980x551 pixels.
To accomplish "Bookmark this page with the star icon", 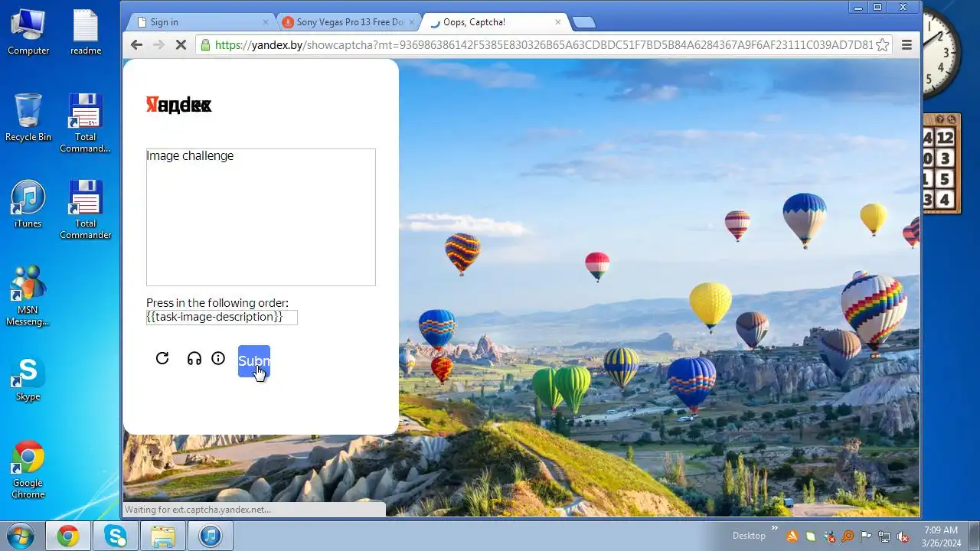I will (x=883, y=45).
